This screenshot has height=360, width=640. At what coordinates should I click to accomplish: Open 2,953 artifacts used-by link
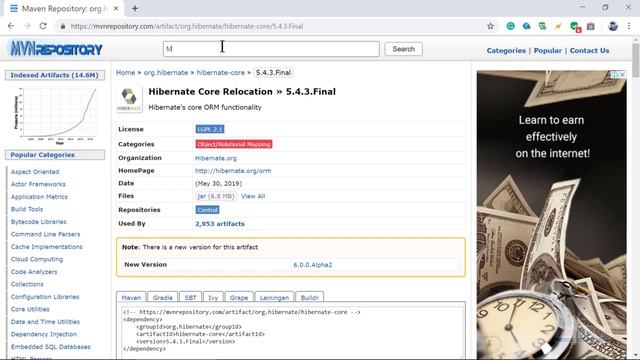click(x=220, y=224)
